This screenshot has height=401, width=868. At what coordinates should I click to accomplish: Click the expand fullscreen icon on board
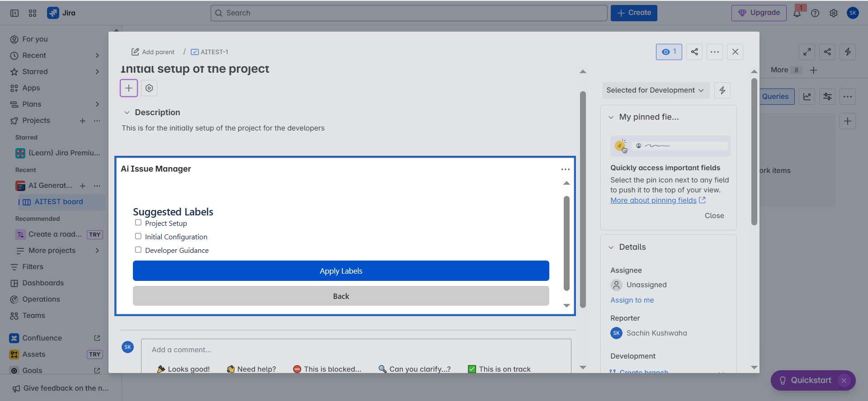[807, 52]
